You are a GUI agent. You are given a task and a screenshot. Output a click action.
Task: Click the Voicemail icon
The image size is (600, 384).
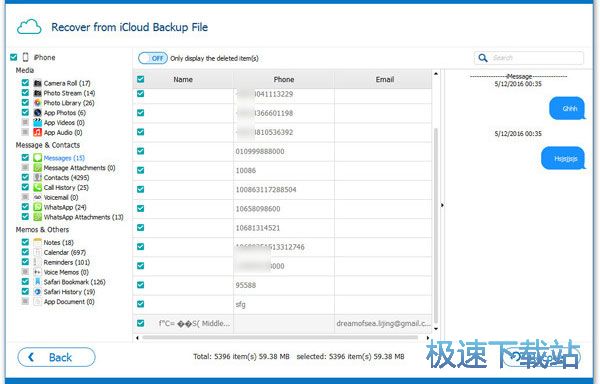click(x=38, y=197)
